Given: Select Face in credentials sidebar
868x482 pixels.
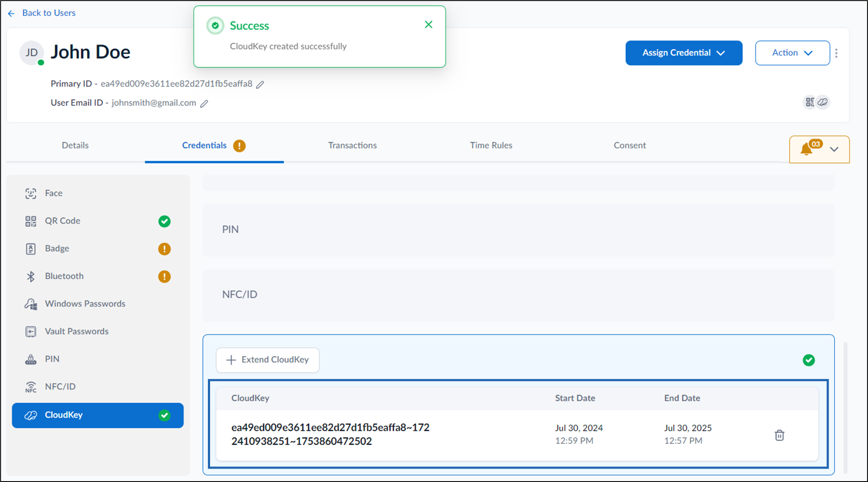Looking at the screenshot, I should [x=97, y=193].
